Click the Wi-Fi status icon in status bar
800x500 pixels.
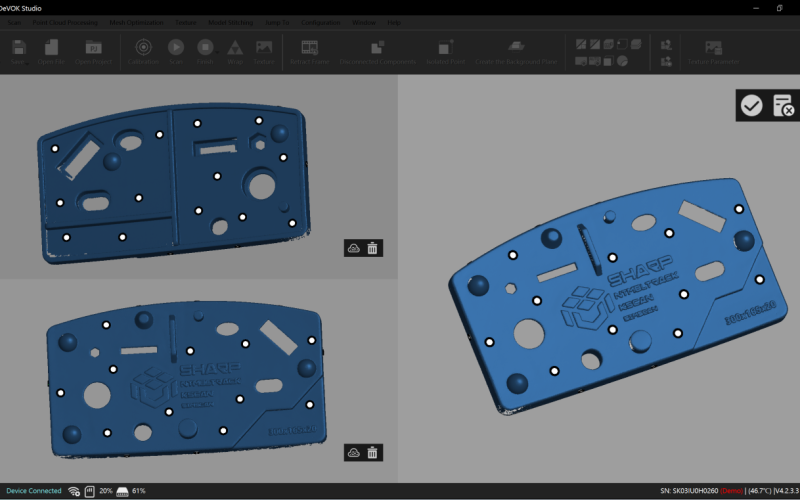point(74,491)
